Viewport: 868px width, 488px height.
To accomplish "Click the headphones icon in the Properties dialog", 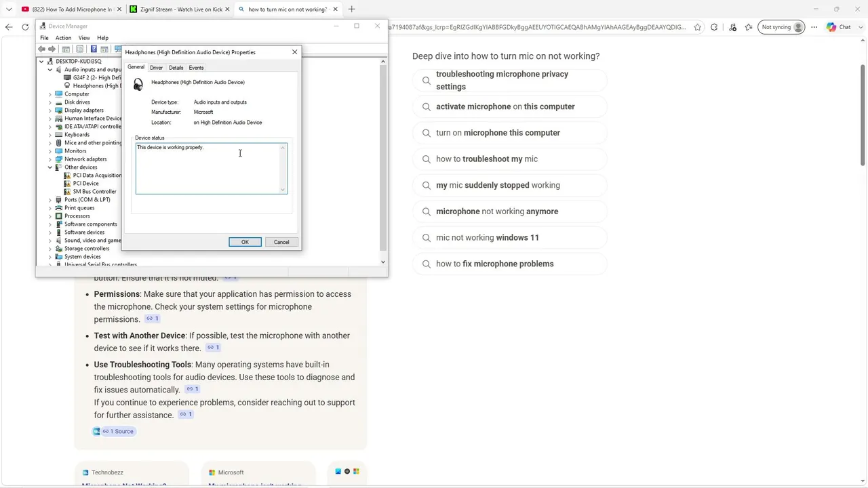I will (x=138, y=84).
